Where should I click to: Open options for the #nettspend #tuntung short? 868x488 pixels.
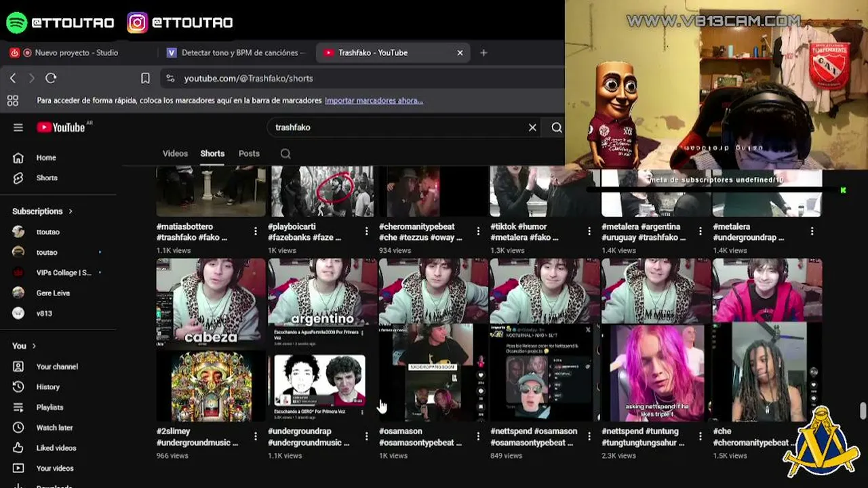click(x=700, y=436)
